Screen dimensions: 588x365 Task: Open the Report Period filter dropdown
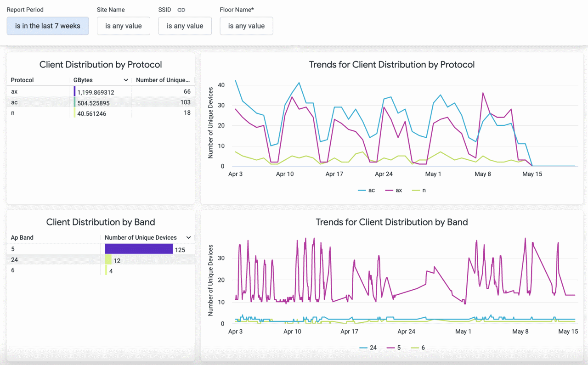pos(47,26)
